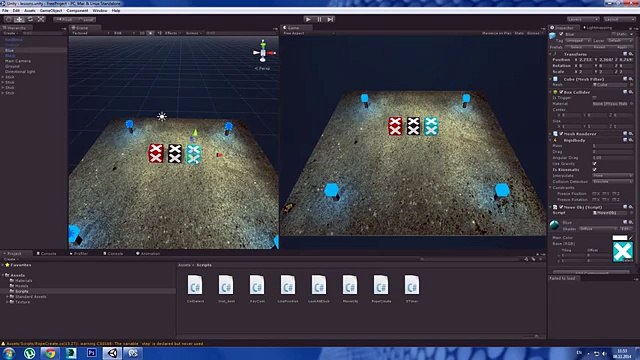Click Add Component button

pos(591,273)
